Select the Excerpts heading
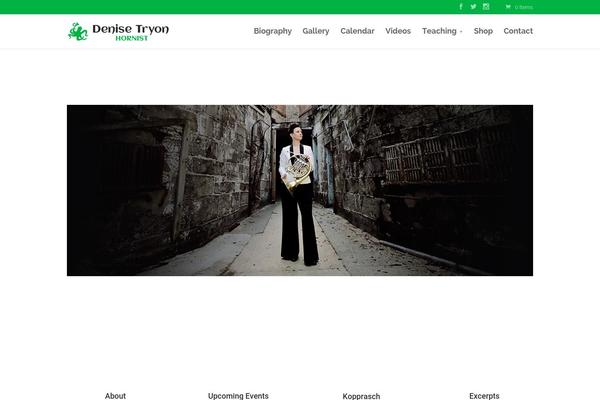The width and height of the screenshot is (600, 400). point(484,396)
